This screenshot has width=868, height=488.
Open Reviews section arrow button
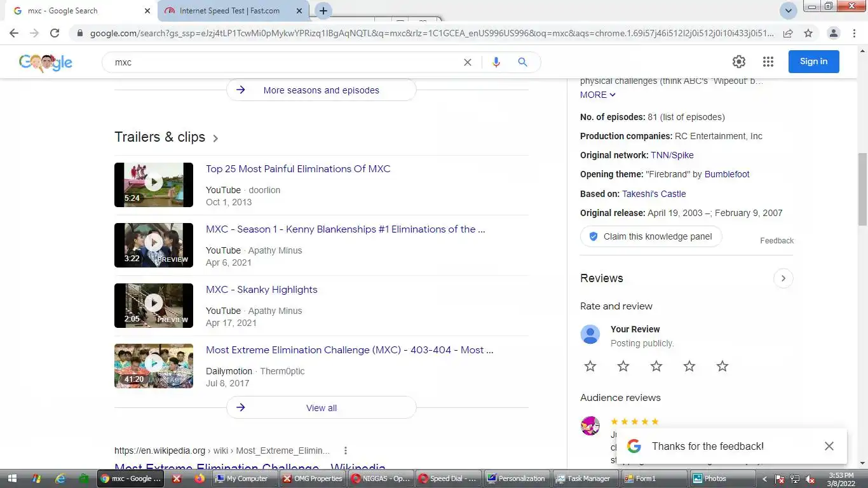point(783,278)
